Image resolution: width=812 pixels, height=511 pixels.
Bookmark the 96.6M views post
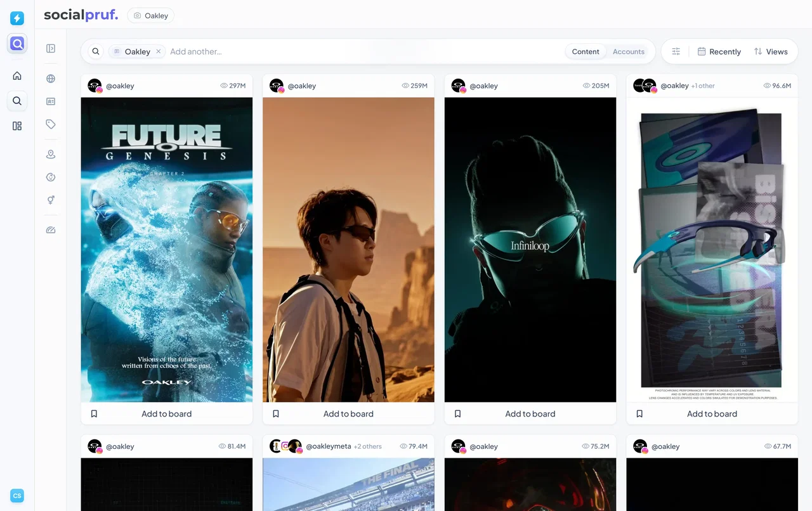[639, 413]
